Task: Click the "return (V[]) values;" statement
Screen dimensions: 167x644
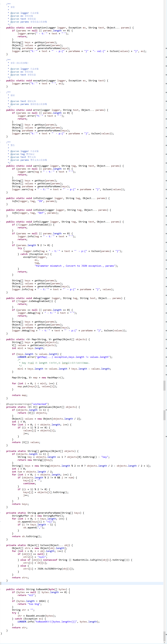Action: (26, 442)
